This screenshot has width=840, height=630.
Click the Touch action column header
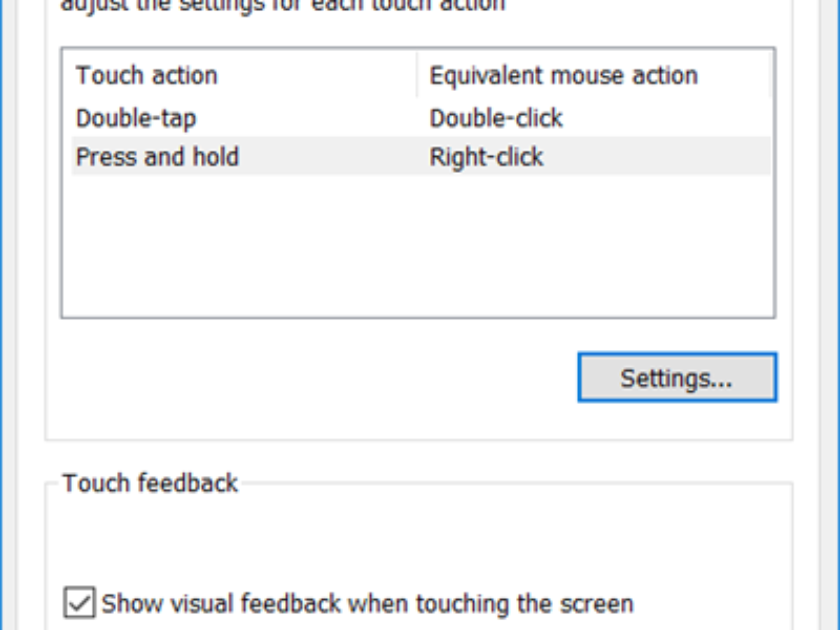pyautogui.click(x=146, y=75)
